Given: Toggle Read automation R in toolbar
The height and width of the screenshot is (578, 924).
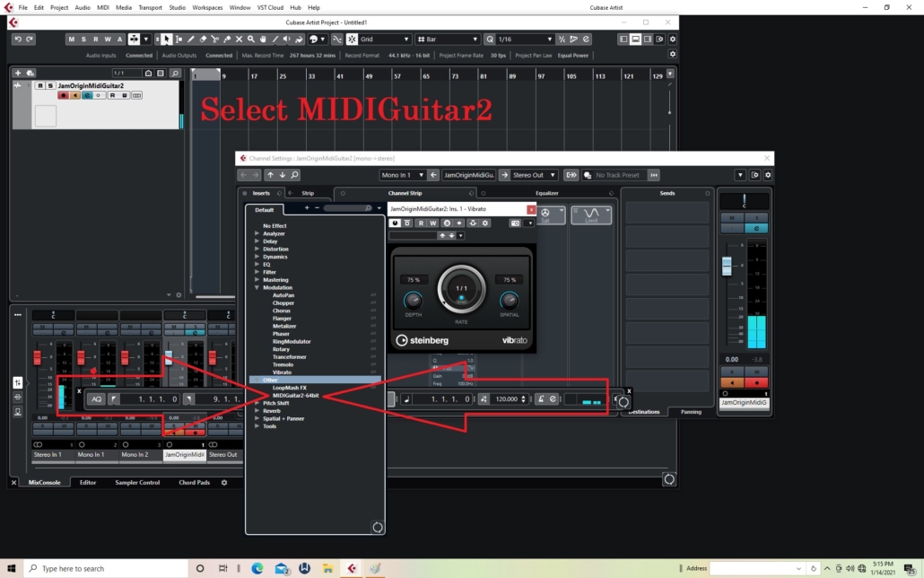Looking at the screenshot, I should point(95,39).
